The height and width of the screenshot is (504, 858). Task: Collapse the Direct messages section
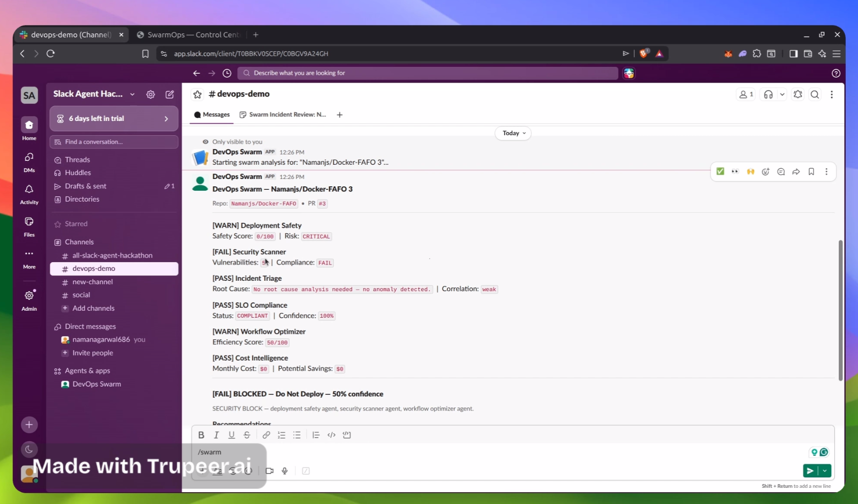click(90, 326)
